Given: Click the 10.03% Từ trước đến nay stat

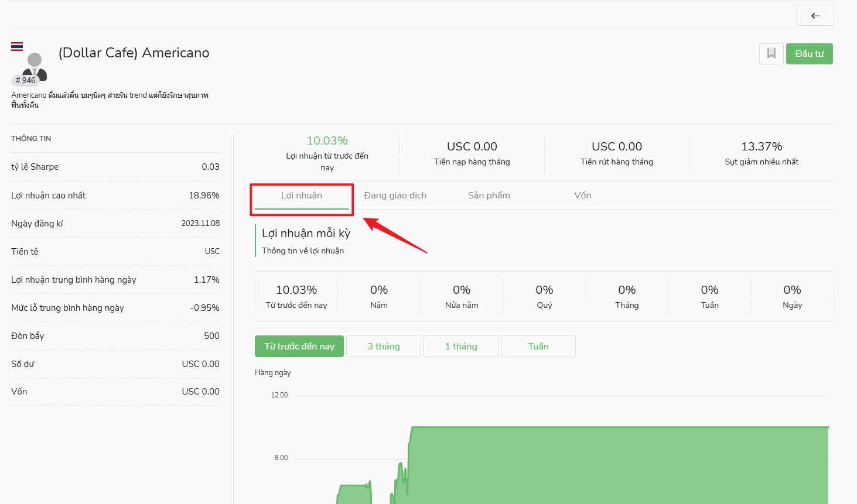Looking at the screenshot, I should [x=296, y=296].
